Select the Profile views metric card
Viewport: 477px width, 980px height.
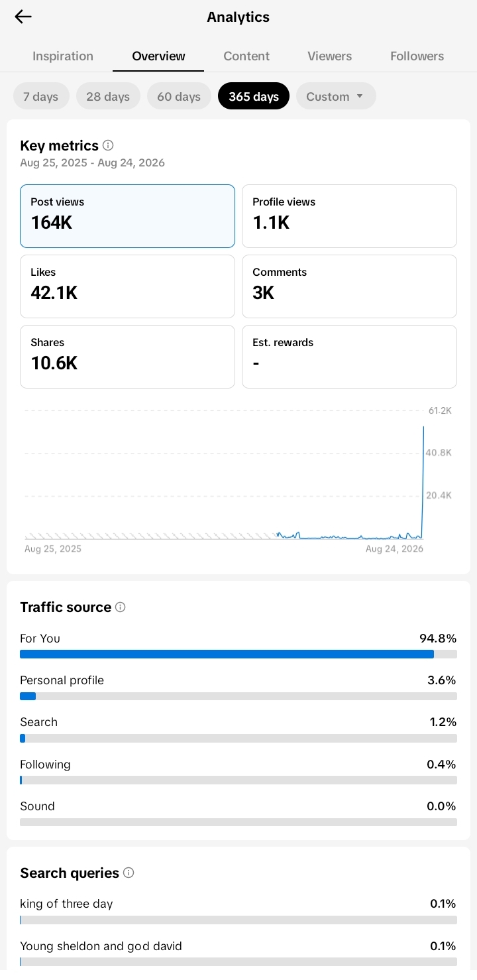pos(349,216)
